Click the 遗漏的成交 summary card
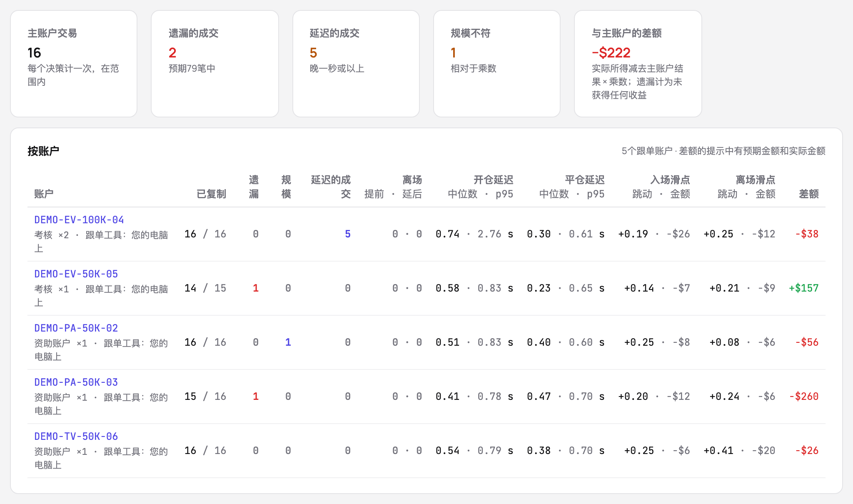The height and width of the screenshot is (504, 853). point(215,64)
